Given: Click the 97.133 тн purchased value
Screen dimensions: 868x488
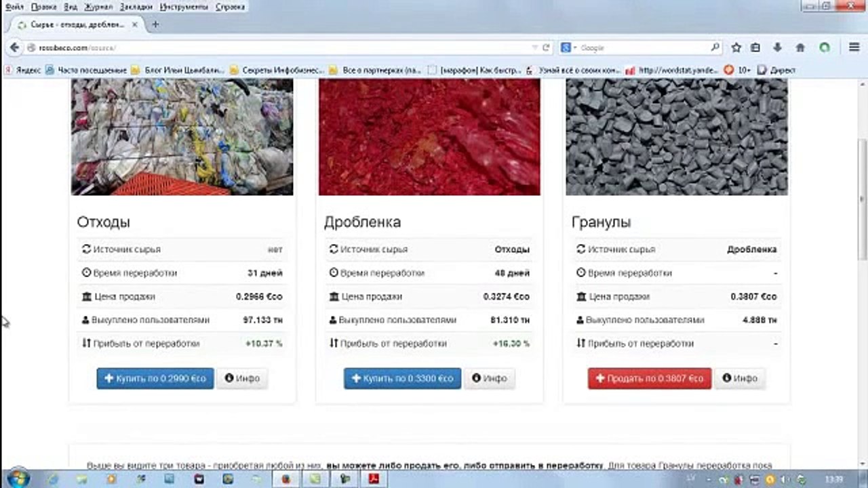Looking at the screenshot, I should click(263, 320).
